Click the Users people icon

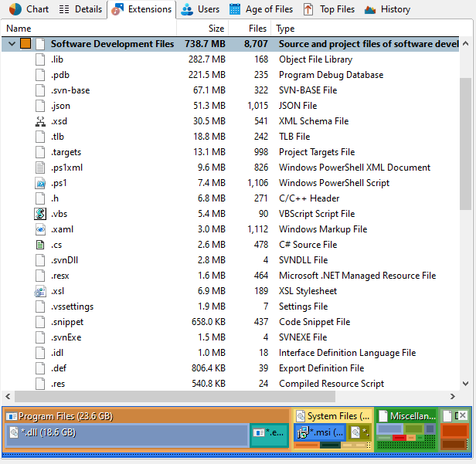pyautogui.click(x=187, y=9)
